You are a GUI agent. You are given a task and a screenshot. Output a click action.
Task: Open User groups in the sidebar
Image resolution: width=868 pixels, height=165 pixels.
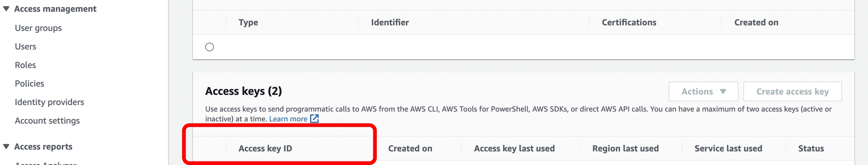[38, 28]
